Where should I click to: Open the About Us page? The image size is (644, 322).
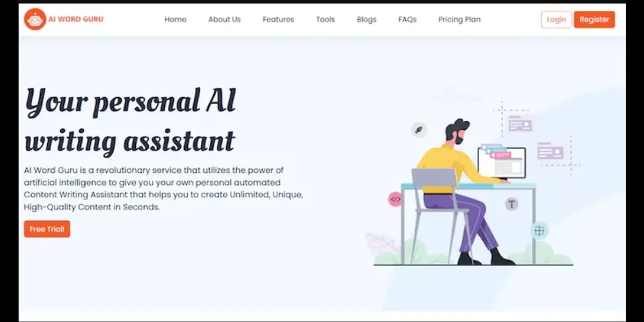(224, 19)
